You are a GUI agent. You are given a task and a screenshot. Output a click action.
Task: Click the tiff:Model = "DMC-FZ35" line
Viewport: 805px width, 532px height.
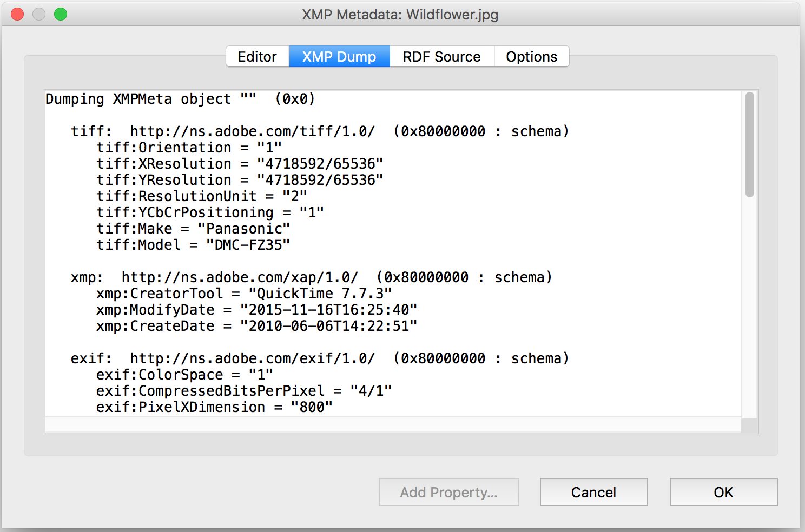(x=193, y=245)
